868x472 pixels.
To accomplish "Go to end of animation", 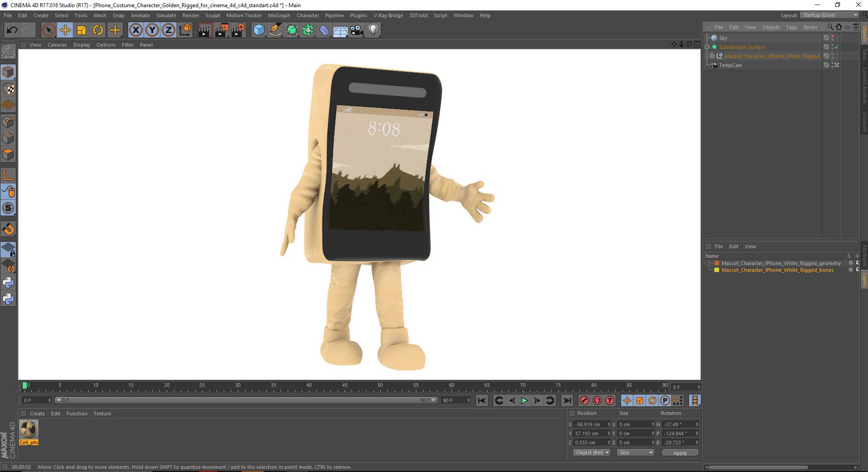I will tap(567, 400).
